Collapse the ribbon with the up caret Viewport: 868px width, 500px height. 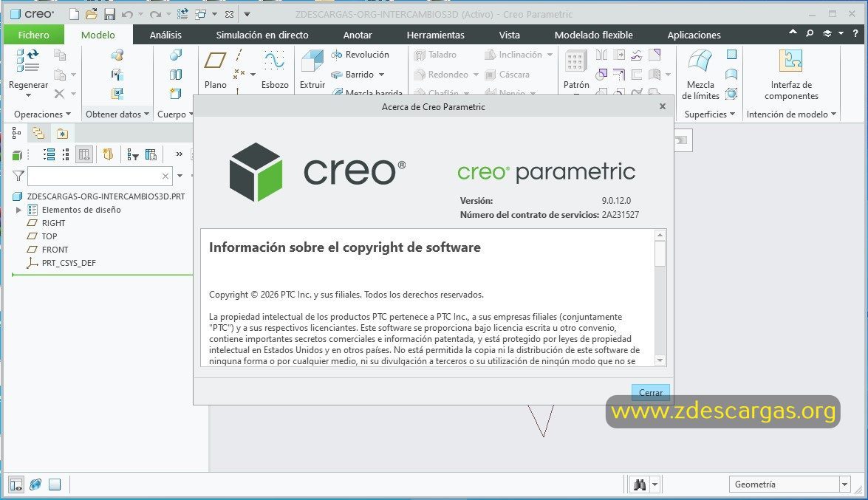[x=793, y=32]
